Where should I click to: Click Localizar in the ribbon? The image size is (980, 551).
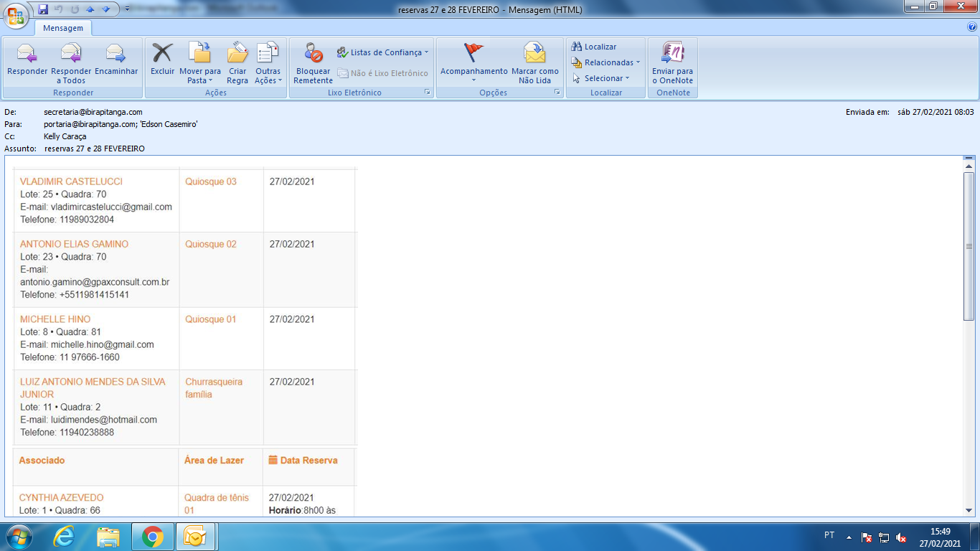tap(595, 47)
